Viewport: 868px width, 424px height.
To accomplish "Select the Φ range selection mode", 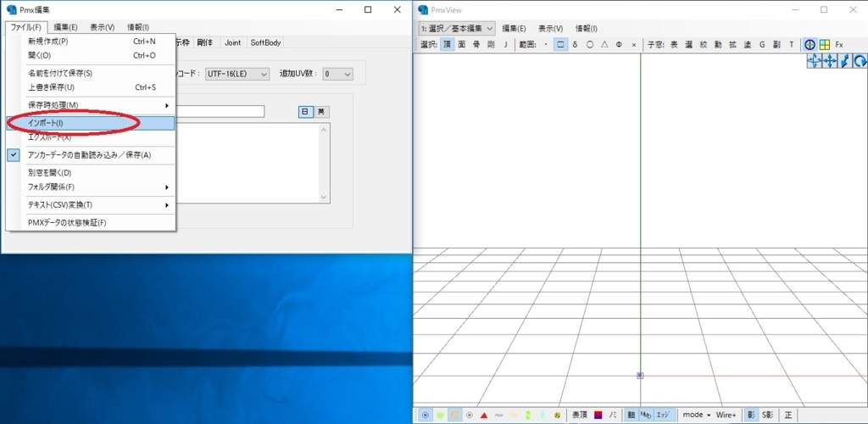I will point(619,45).
